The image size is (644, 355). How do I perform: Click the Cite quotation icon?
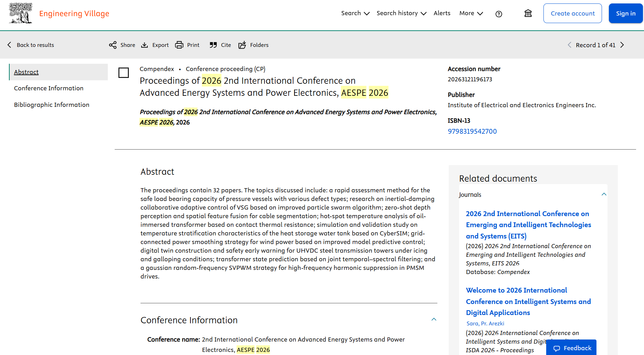pos(213,45)
